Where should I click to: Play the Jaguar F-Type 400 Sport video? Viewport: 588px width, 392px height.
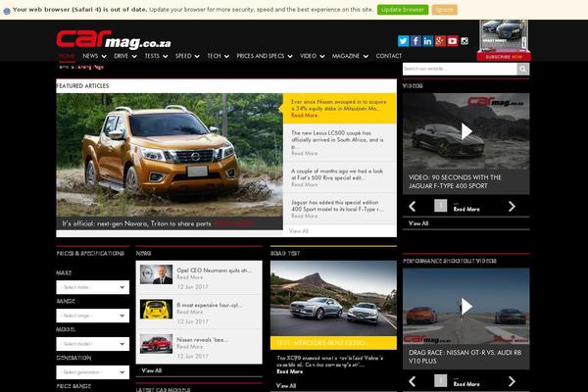pos(466,131)
